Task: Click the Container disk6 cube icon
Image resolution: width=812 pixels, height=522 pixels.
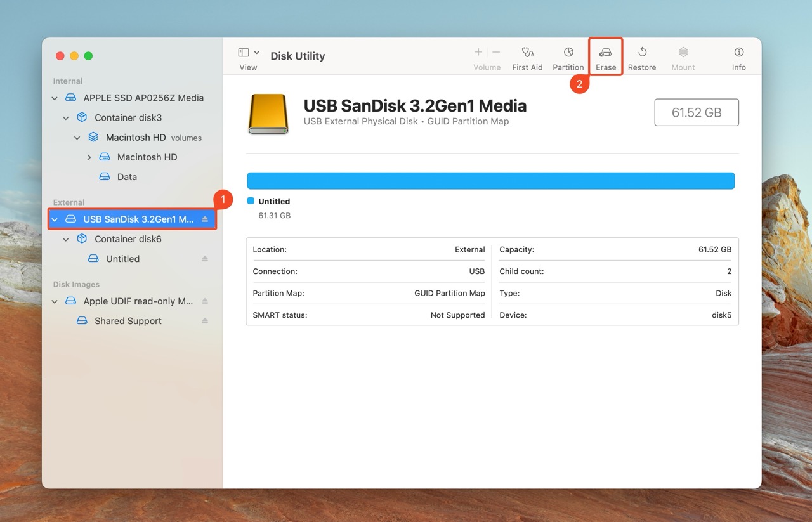Action: click(x=82, y=239)
